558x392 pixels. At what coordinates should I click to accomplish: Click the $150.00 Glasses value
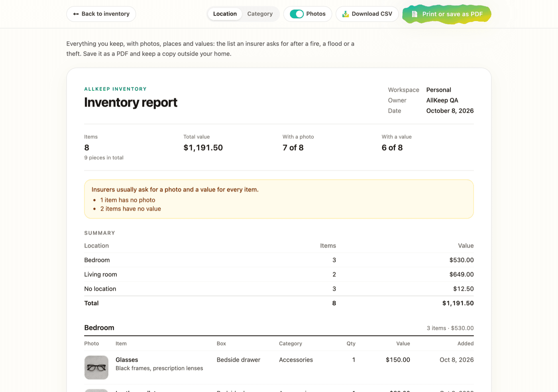pyautogui.click(x=398, y=360)
